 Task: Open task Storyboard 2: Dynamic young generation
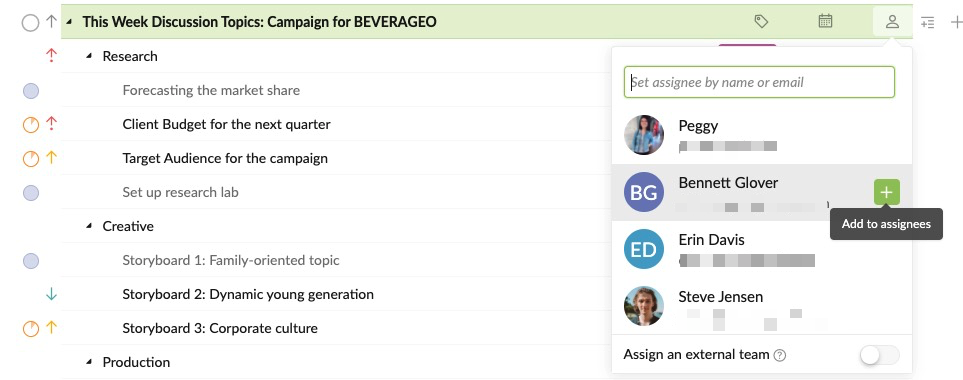tap(248, 294)
